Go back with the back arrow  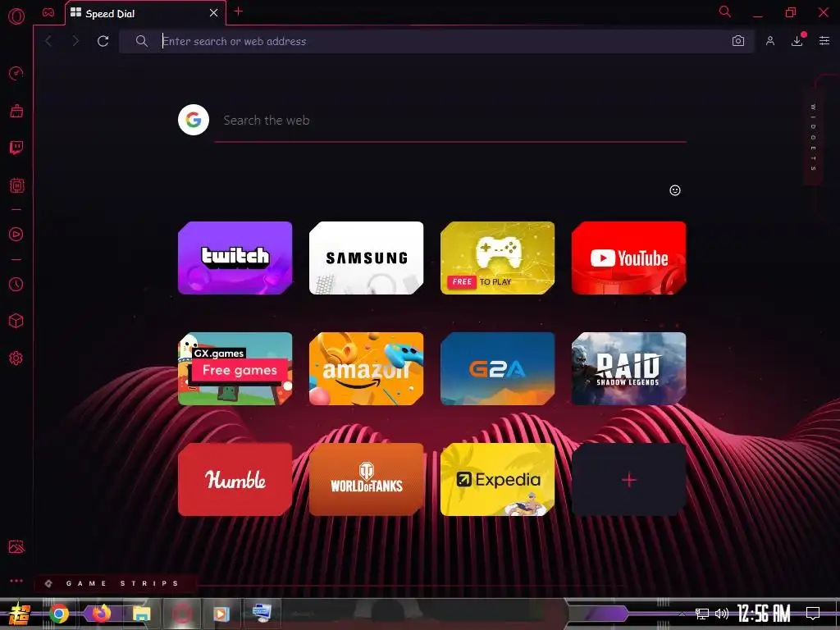48,41
